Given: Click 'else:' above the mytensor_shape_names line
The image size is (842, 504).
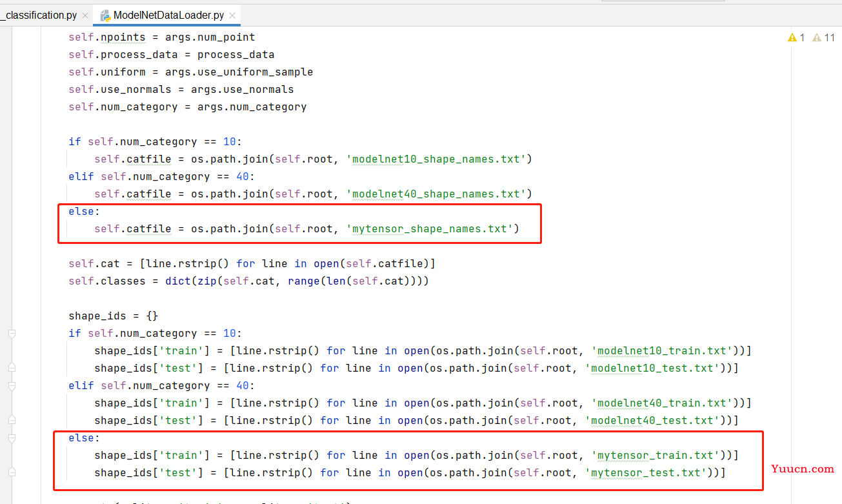Looking at the screenshot, I should (x=85, y=212).
